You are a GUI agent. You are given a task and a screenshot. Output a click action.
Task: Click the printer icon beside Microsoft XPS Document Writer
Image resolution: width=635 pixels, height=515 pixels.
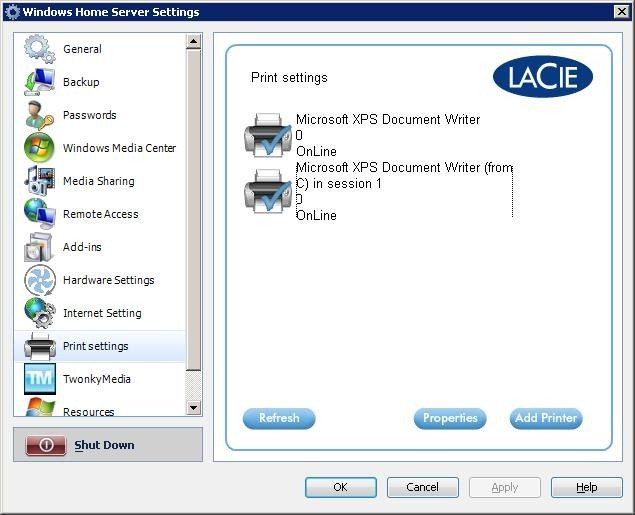click(x=268, y=135)
